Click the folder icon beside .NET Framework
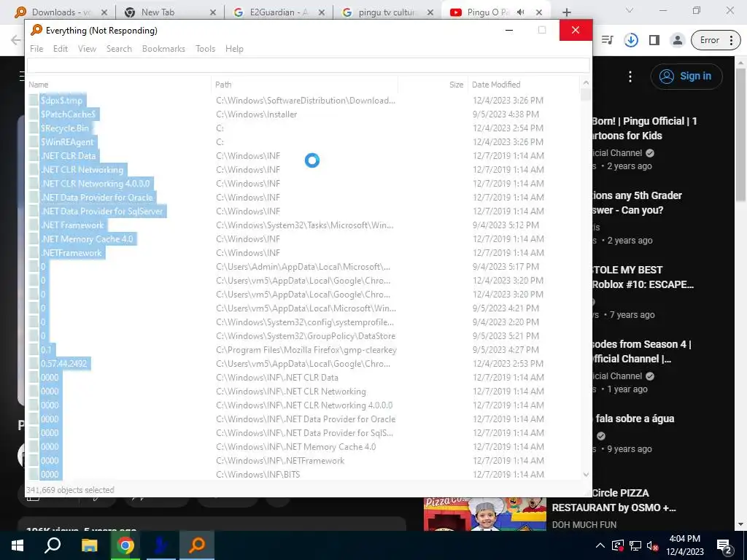This screenshot has width=747, height=560. pos(34,225)
